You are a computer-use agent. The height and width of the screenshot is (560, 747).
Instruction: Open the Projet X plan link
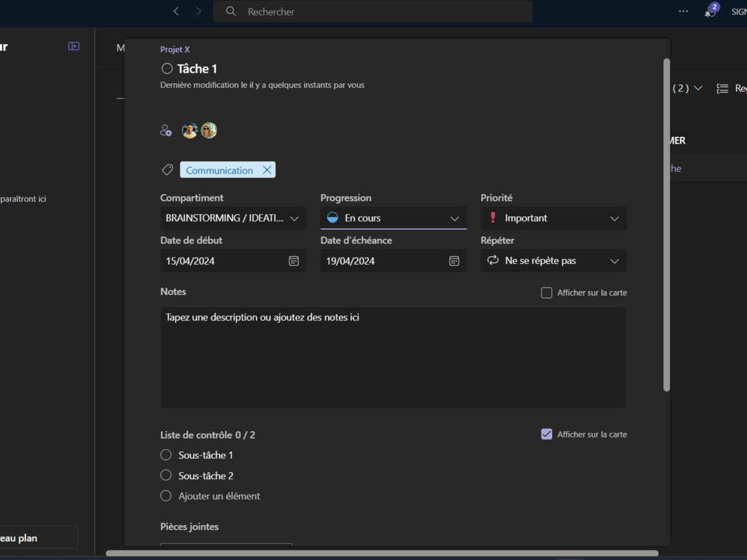coord(175,50)
